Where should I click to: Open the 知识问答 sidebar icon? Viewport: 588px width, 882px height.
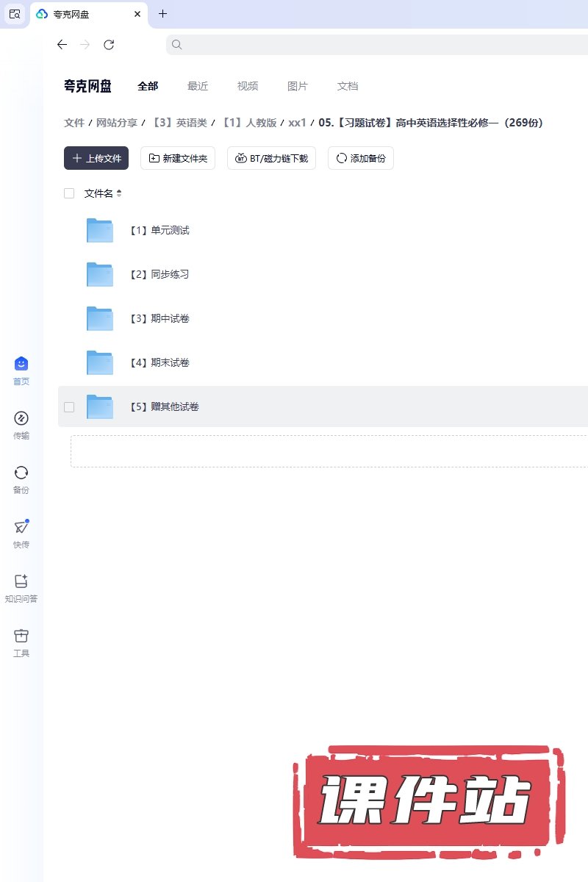[x=21, y=582]
